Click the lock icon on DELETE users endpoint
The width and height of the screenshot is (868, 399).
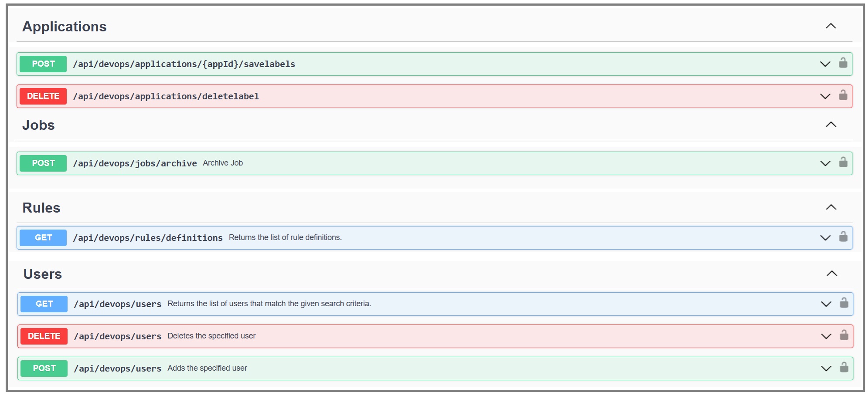[844, 335]
